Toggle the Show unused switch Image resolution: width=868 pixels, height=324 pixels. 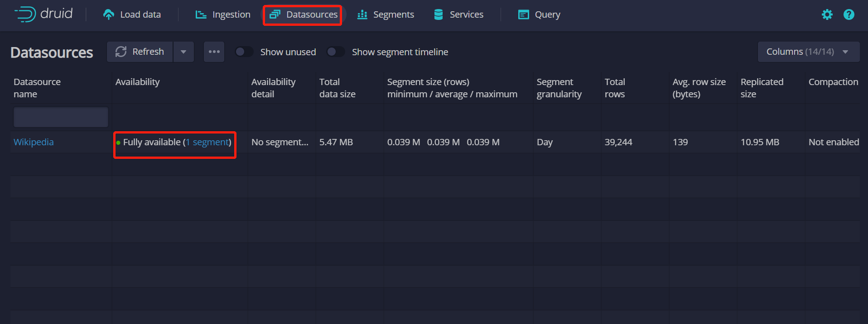pos(244,52)
